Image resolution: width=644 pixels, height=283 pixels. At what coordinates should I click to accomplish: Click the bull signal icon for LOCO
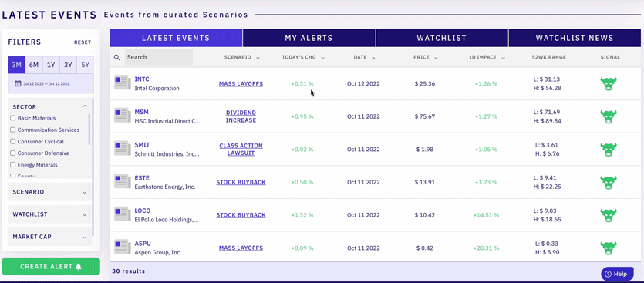pos(609,215)
